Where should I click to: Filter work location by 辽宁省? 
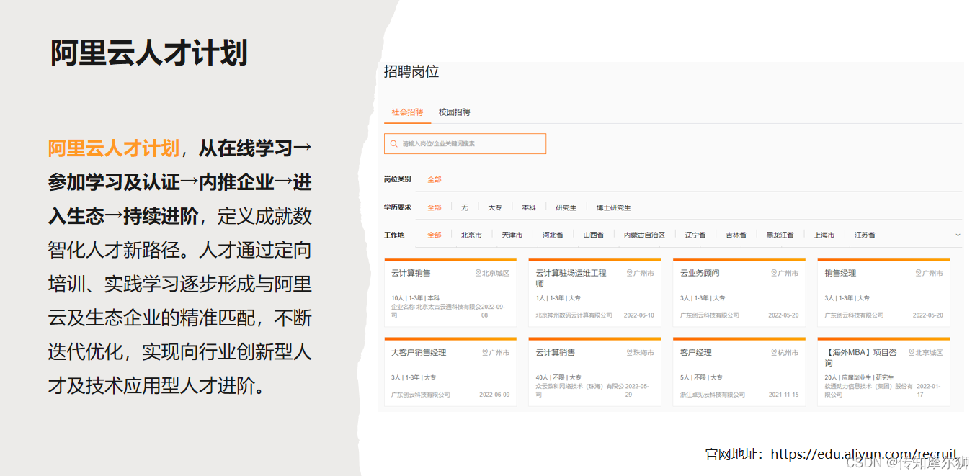coord(695,235)
